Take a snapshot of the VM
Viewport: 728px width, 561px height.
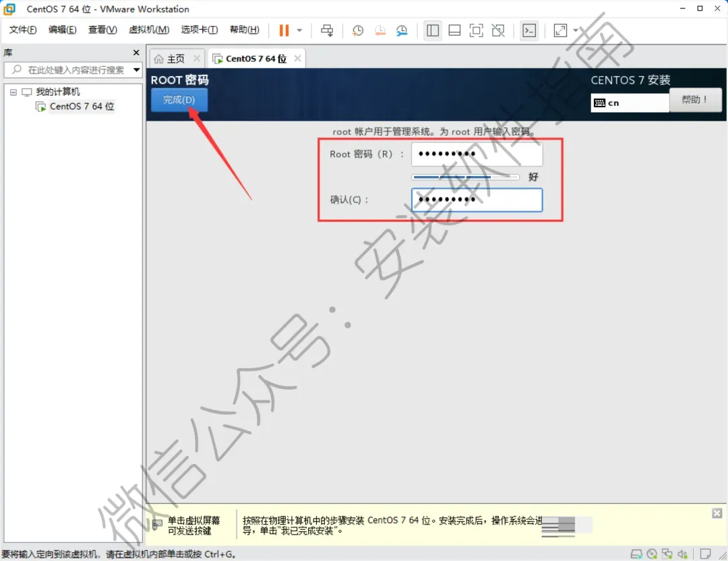coord(357,30)
